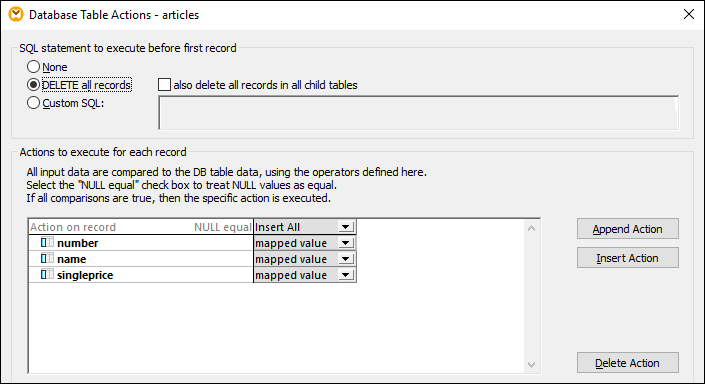The image size is (705, 384).
Task: Open the Insert All action dropdown
Action: (x=346, y=227)
